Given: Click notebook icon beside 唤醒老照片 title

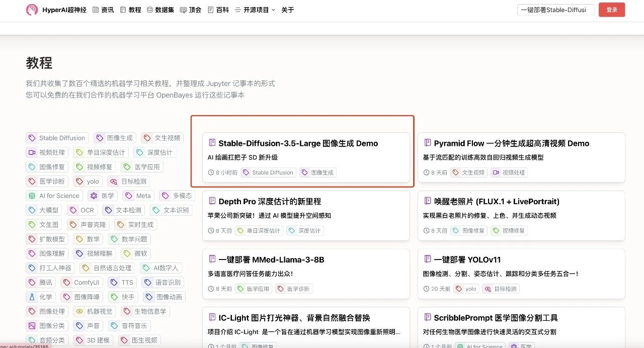Looking at the screenshot, I should 428,201.
